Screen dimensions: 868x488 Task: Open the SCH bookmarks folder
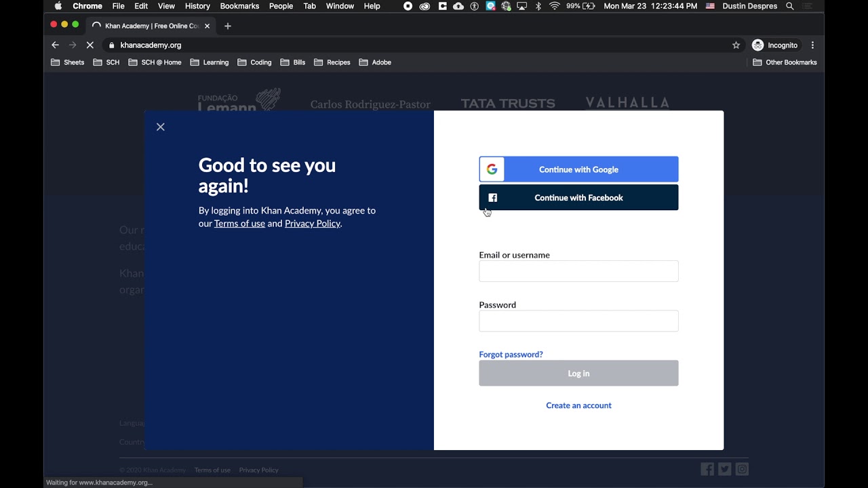coord(106,62)
